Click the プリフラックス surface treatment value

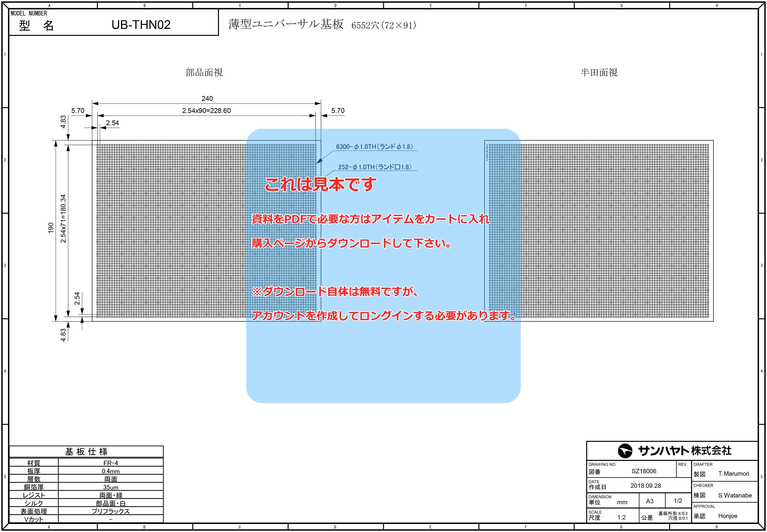(111, 511)
